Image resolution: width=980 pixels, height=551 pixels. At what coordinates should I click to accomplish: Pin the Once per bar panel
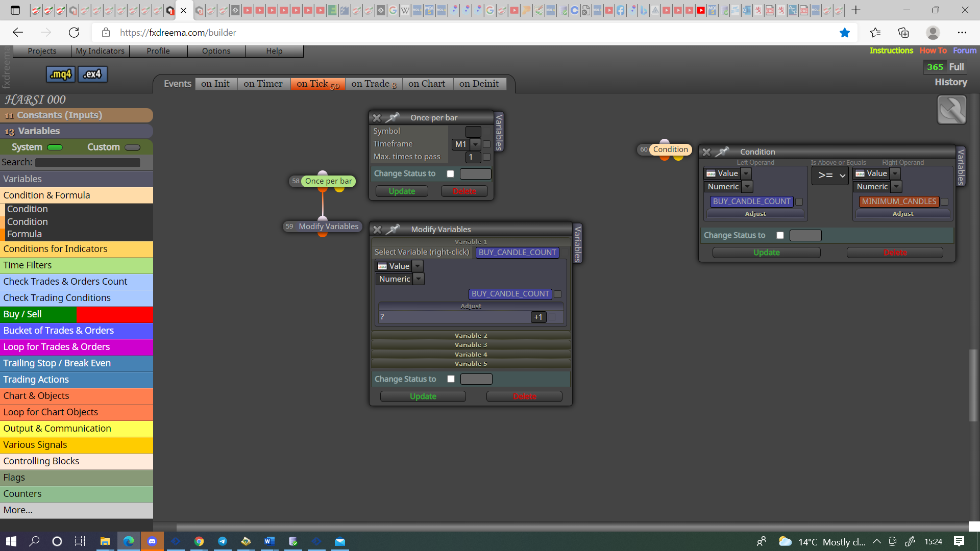(392, 118)
